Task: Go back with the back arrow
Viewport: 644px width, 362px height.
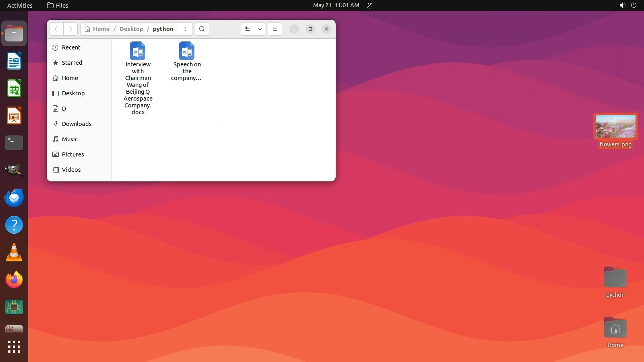Action: pyautogui.click(x=56, y=29)
